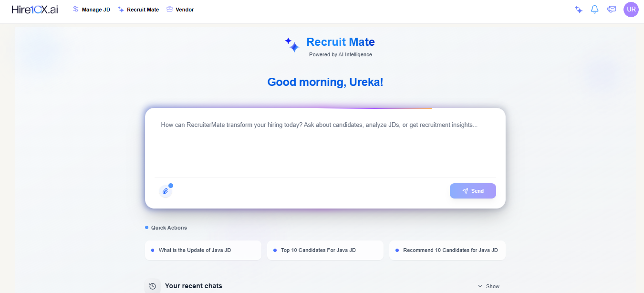Go to Recruit Mate tab

tap(138, 10)
